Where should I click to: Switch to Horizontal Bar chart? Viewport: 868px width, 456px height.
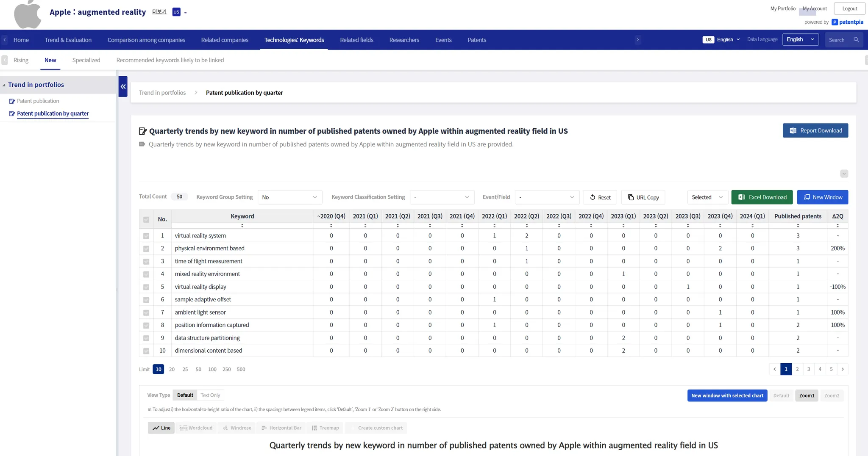(x=281, y=428)
